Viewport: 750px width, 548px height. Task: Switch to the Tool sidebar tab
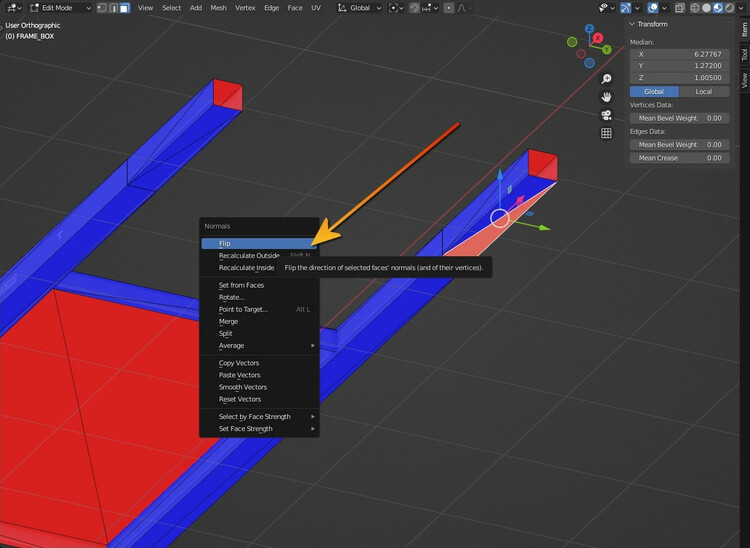tap(744, 55)
